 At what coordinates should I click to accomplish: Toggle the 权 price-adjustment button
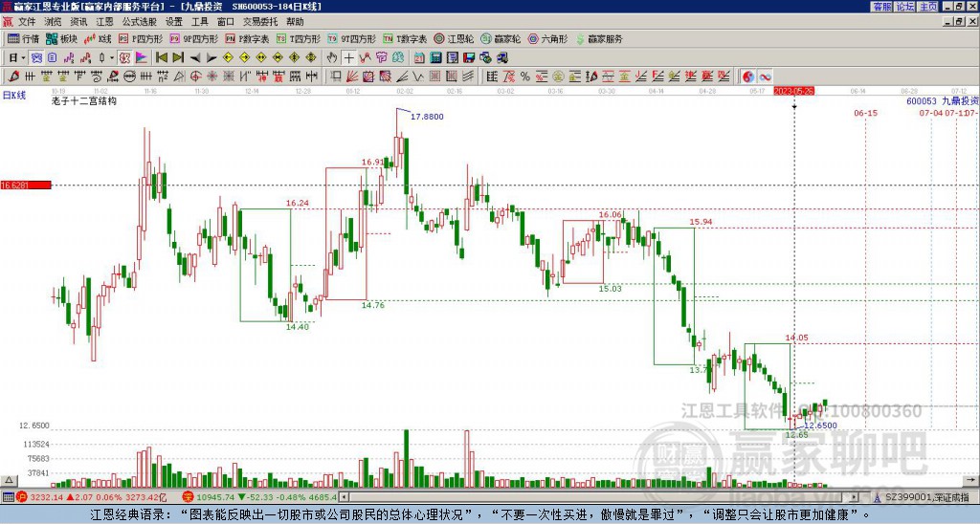click(124, 57)
